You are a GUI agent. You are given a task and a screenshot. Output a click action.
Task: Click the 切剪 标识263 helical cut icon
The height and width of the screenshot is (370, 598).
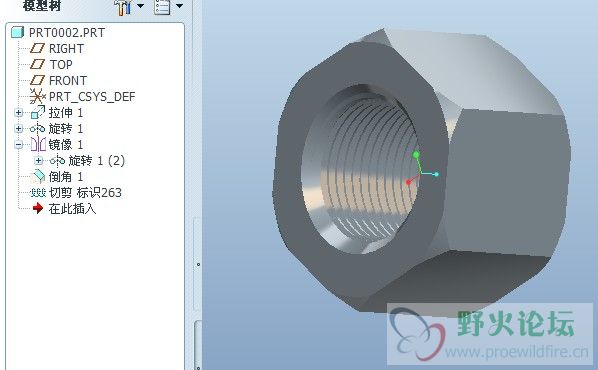click(x=38, y=193)
